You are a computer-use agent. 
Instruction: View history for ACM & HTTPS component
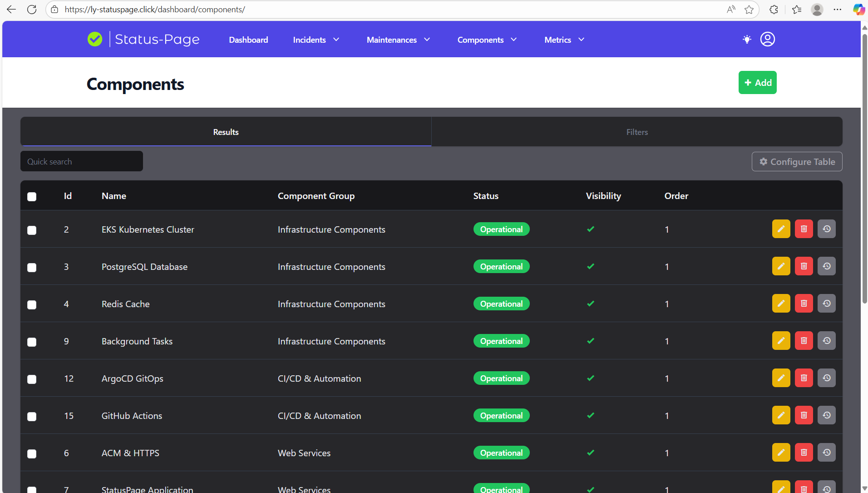pos(827,452)
